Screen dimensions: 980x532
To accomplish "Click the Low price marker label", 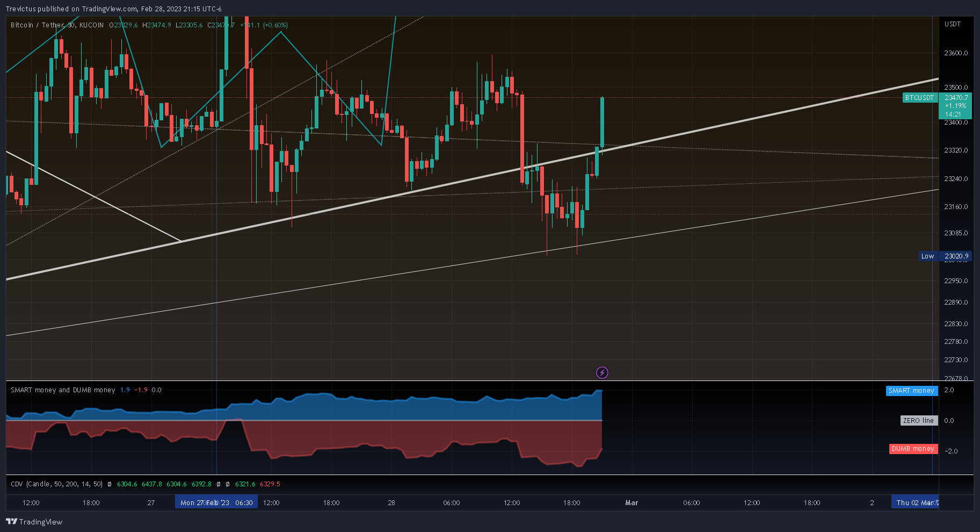I will click(927, 256).
